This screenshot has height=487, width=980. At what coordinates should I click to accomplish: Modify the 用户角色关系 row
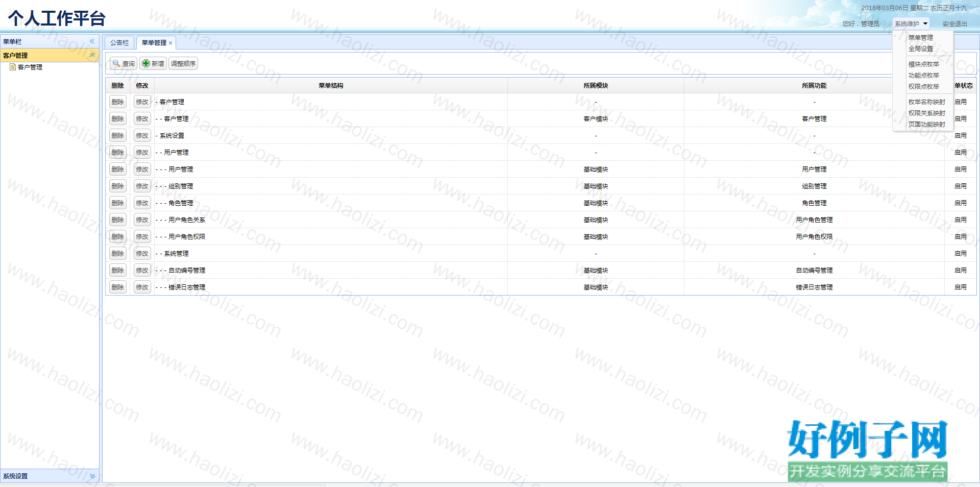pyautogui.click(x=142, y=220)
